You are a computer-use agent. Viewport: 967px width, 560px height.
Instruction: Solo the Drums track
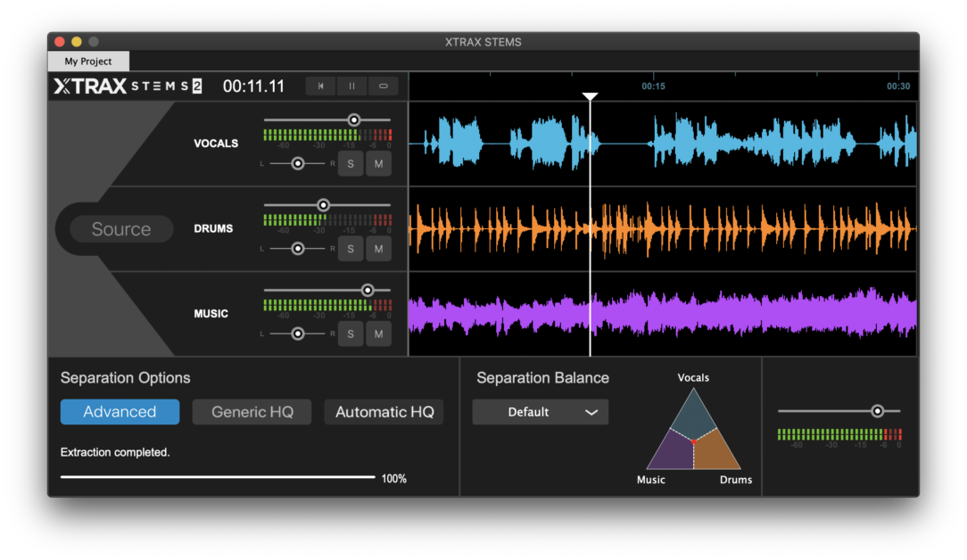(351, 249)
